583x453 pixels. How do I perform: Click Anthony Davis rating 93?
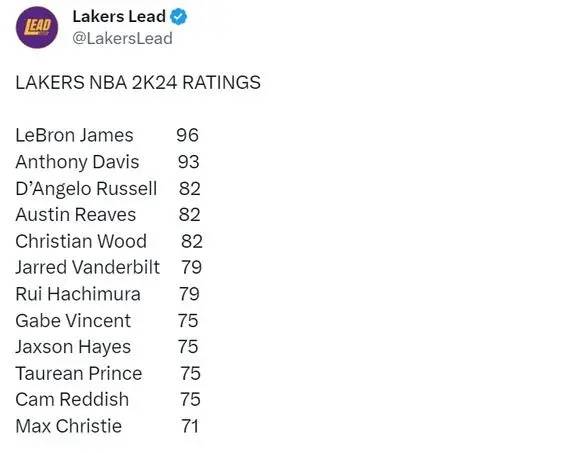[189, 162]
